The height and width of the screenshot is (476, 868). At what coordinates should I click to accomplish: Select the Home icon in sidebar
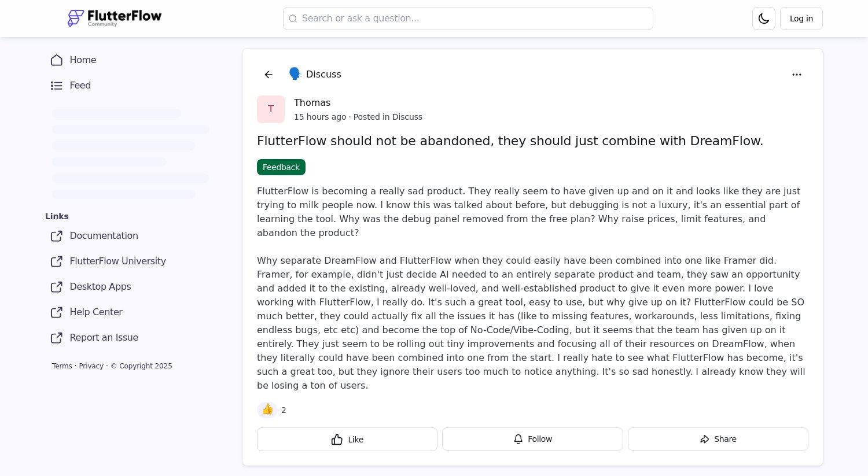[57, 60]
